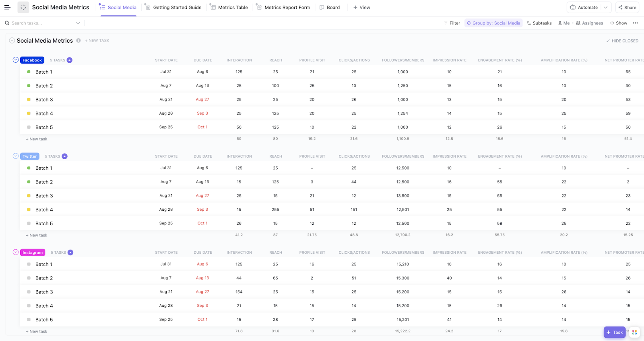Collapse the Twitter group

(16, 156)
